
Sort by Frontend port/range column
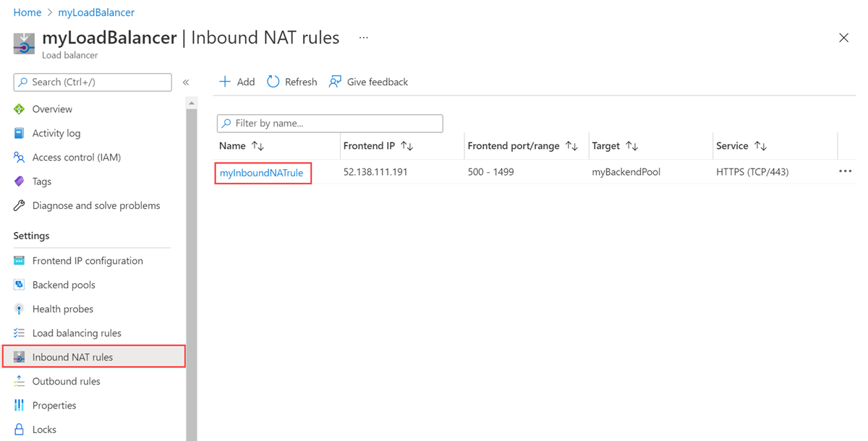click(523, 146)
